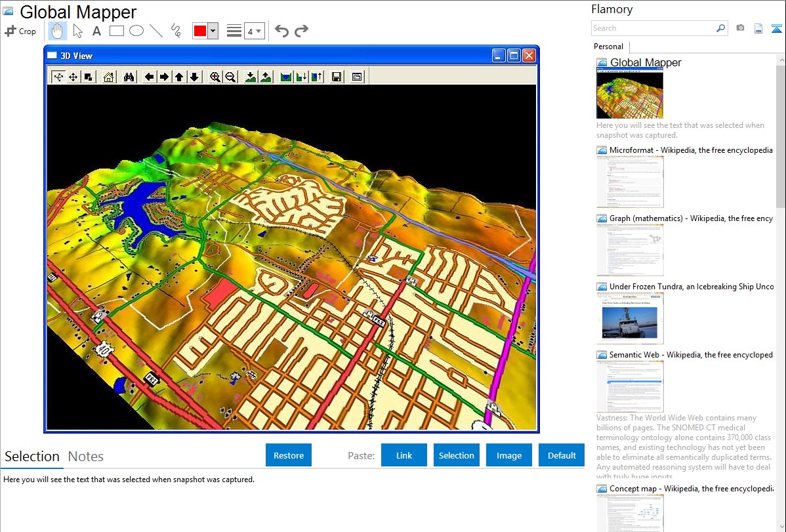Select the text annotation tool
Screen dimensions: 786x532
pyautogui.click(x=96, y=31)
